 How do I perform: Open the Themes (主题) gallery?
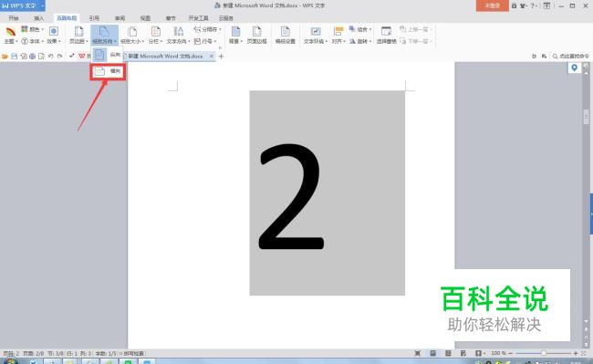pyautogui.click(x=11, y=36)
